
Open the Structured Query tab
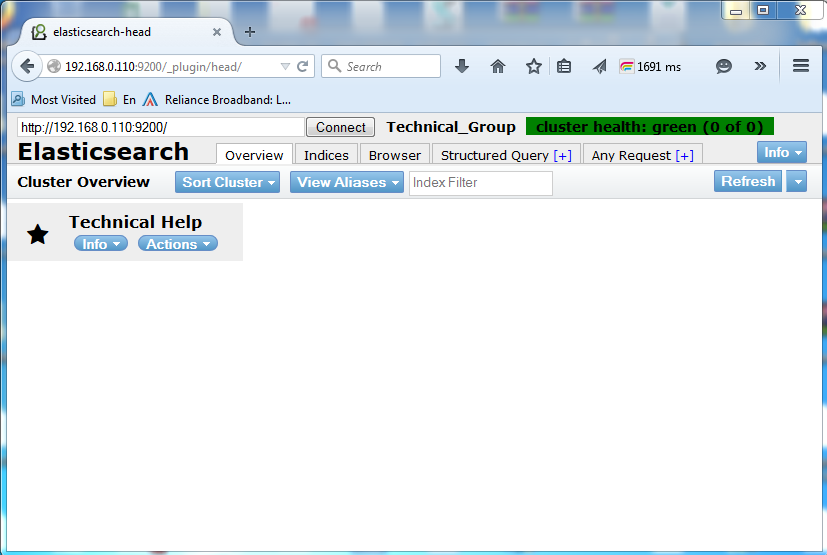(x=506, y=155)
